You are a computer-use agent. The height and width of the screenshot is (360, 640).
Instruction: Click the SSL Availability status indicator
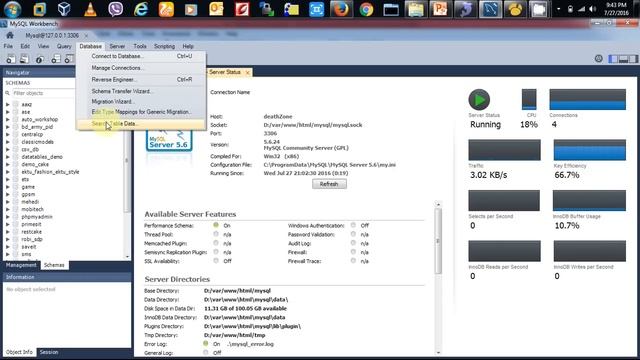(216, 260)
